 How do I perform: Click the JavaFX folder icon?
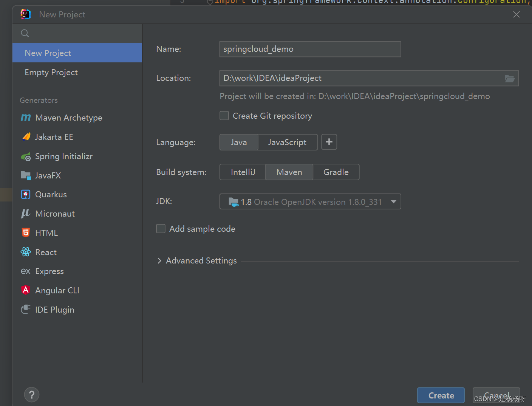(x=26, y=175)
